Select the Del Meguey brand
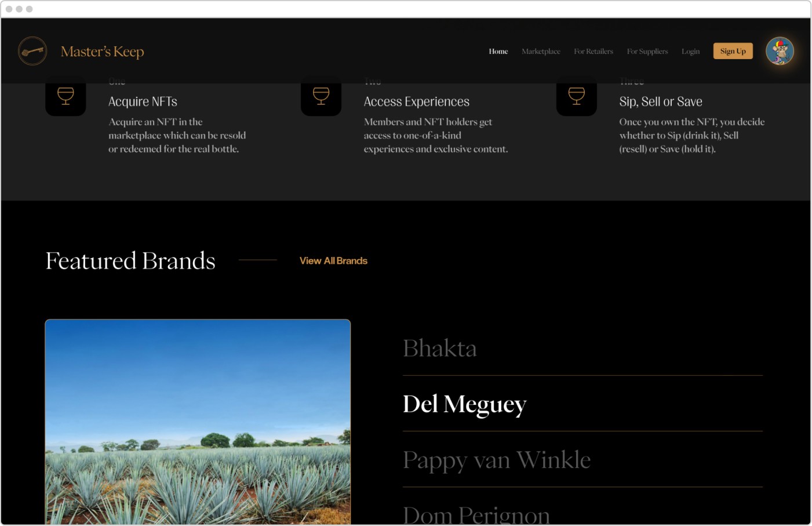812x526 pixels. click(465, 404)
